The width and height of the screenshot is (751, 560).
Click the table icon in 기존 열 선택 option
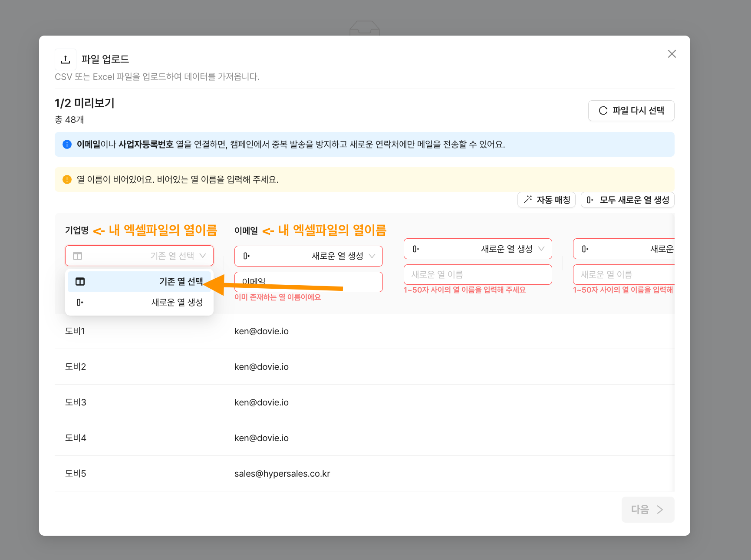(x=80, y=282)
